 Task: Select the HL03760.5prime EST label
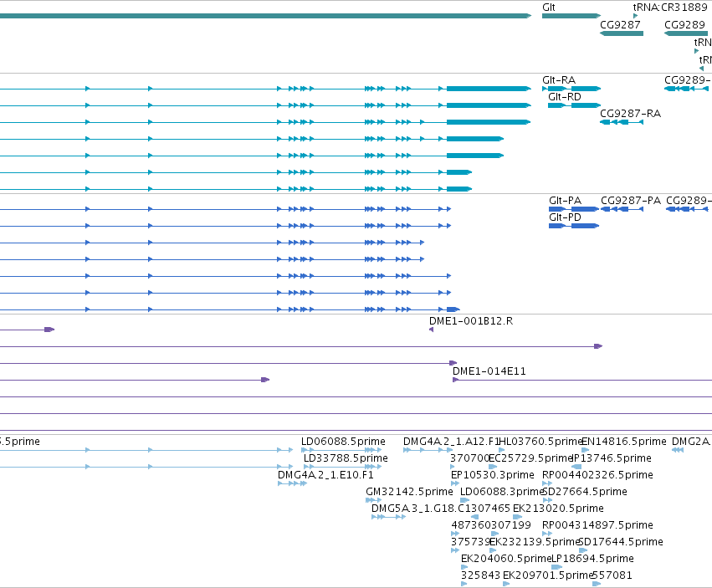(x=540, y=442)
